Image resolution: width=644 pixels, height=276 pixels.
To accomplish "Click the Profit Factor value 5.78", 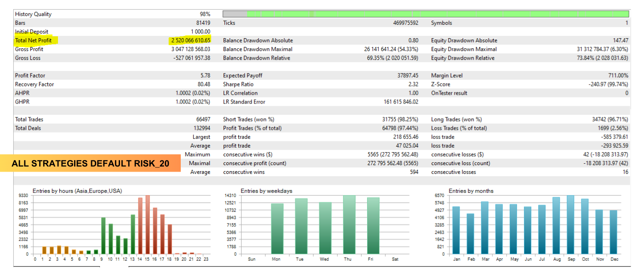I will click(x=205, y=75).
